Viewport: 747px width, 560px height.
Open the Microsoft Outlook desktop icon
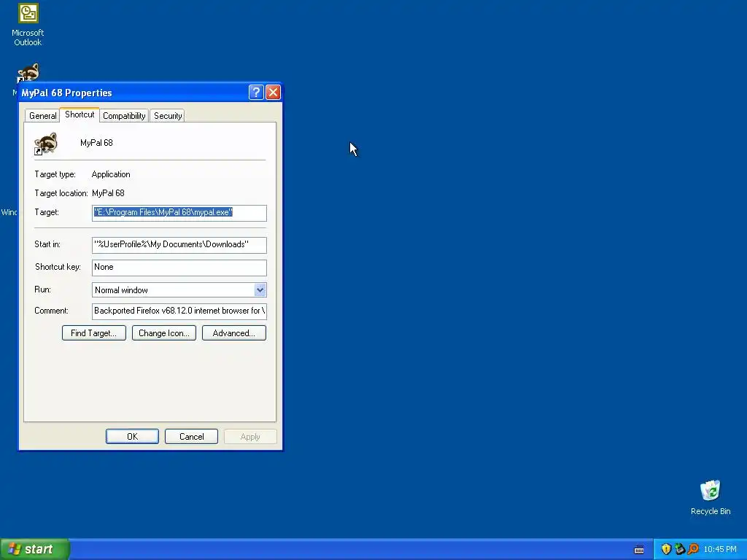click(28, 25)
